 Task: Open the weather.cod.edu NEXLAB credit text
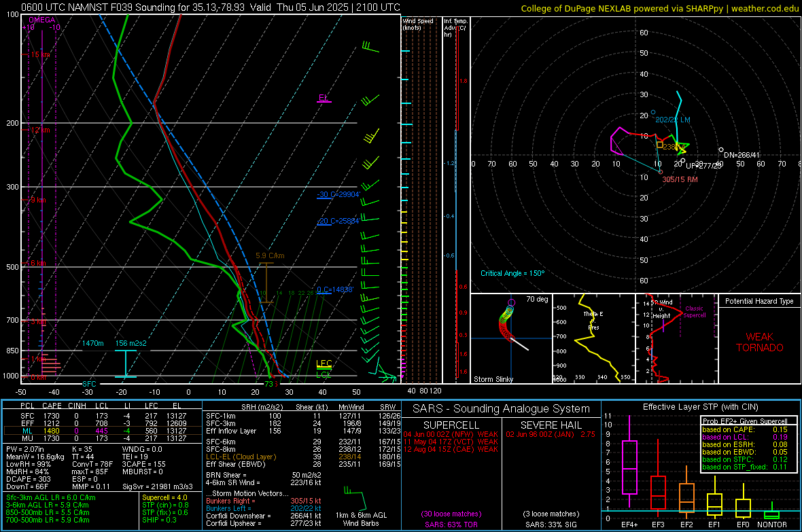(x=660, y=9)
